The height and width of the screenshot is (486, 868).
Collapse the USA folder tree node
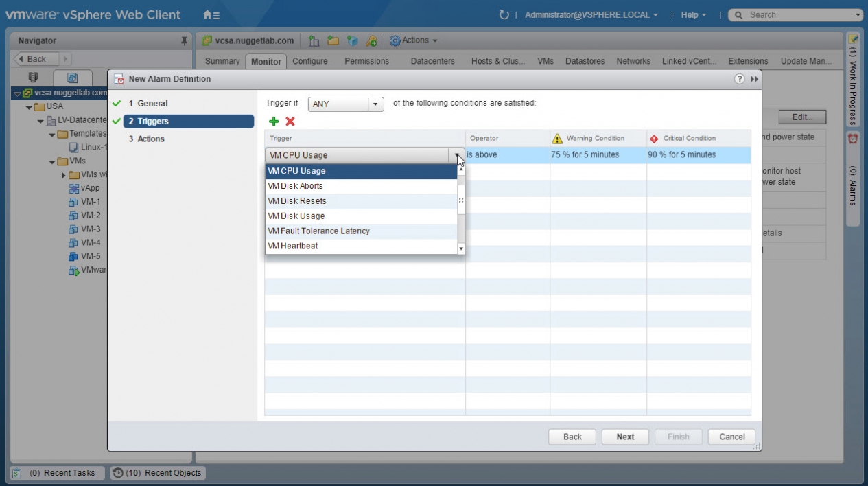tap(30, 106)
